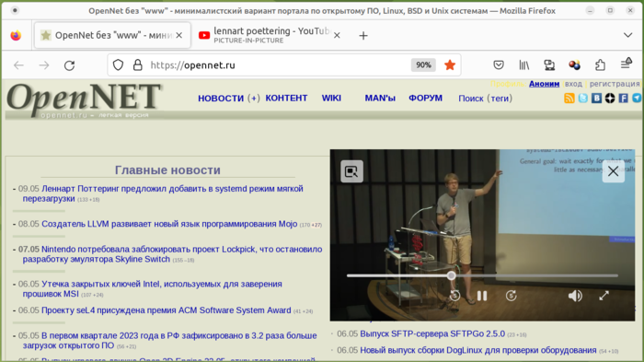Image resolution: width=644 pixels, height=362 pixels.
Task: Open the Mojo LLVM news article link
Action: [169, 224]
